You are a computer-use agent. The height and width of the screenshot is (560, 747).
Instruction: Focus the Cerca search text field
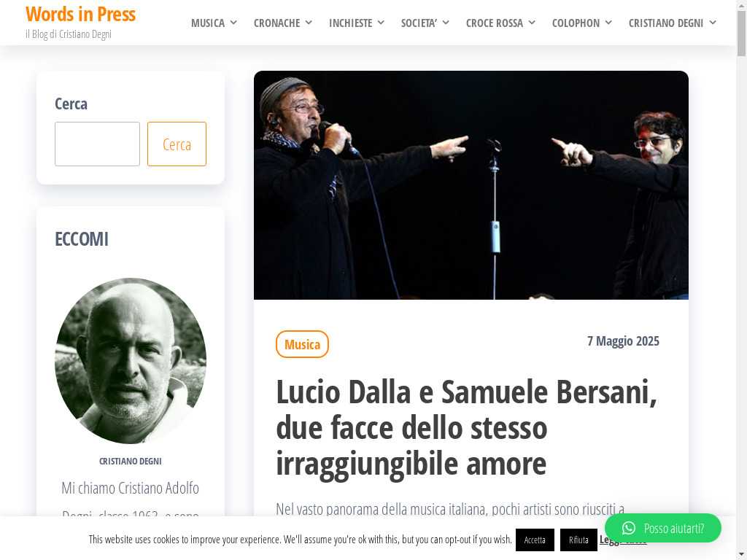(97, 144)
